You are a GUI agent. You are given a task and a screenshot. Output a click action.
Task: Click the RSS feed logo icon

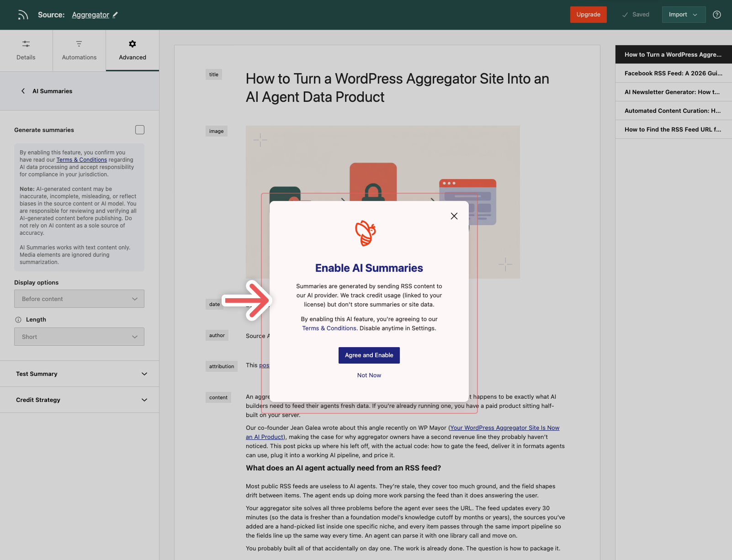pyautogui.click(x=23, y=15)
